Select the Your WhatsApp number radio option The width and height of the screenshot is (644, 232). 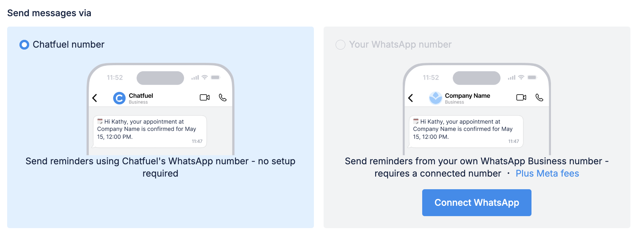tap(340, 45)
